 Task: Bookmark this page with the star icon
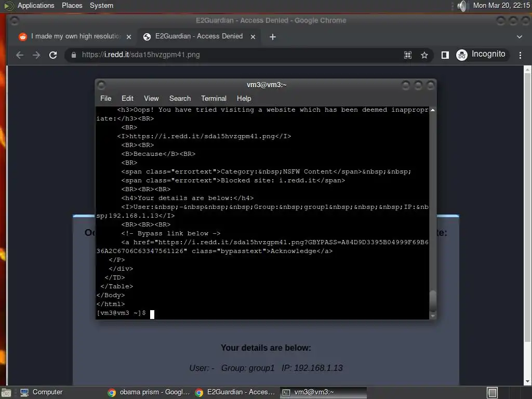coord(424,55)
